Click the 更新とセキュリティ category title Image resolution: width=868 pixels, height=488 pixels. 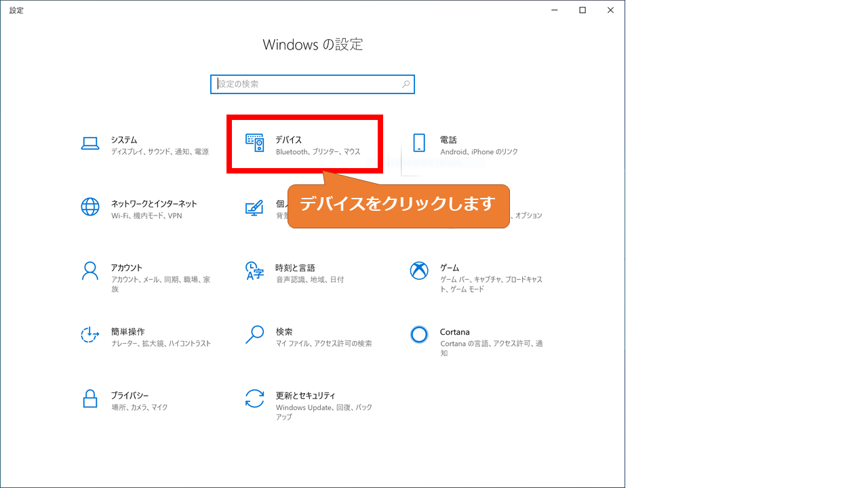306,395
